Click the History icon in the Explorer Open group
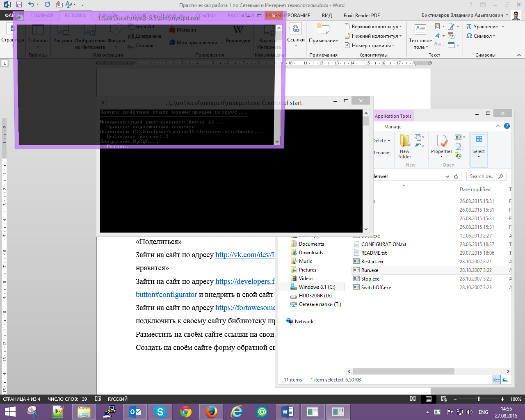The image size is (525, 420). [459, 156]
